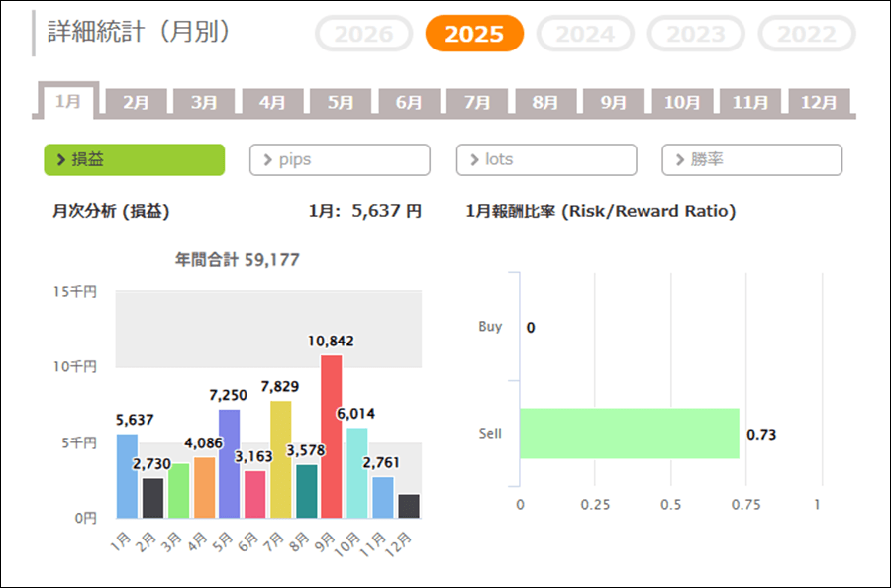Click the green Sell ratio bar
Viewport: 891px width, 588px height.
click(629, 434)
